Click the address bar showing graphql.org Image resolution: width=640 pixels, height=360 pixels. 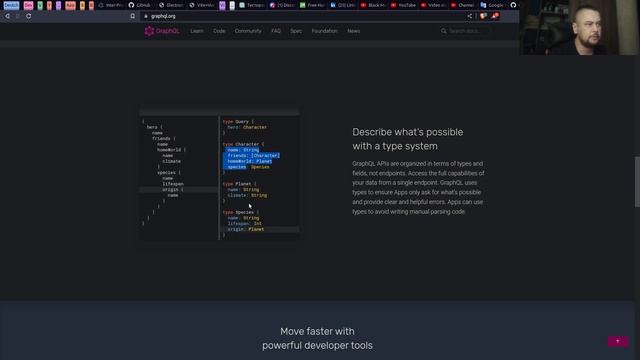[x=302, y=16]
